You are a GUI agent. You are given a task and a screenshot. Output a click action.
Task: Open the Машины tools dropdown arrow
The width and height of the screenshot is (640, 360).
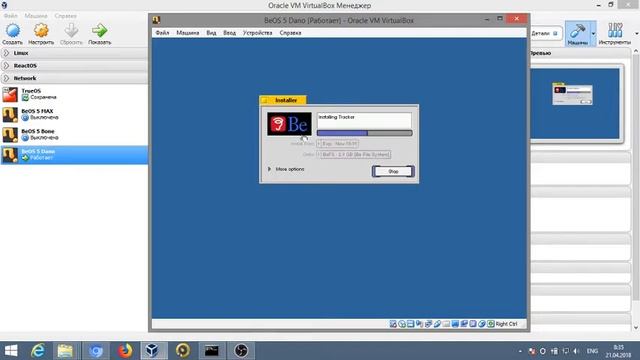[x=593, y=33]
